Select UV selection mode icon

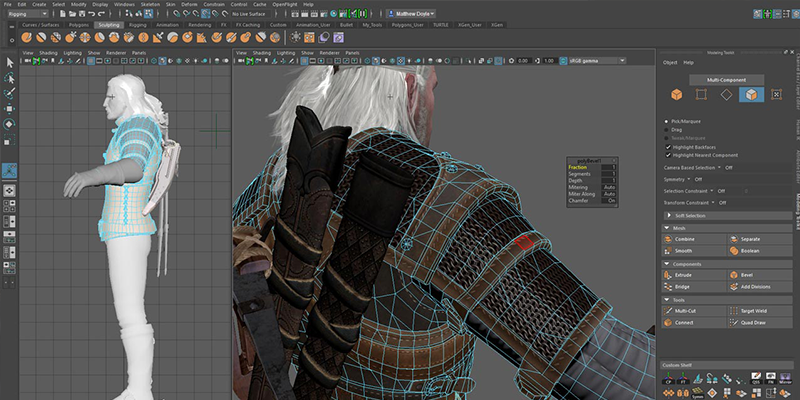pos(777,94)
